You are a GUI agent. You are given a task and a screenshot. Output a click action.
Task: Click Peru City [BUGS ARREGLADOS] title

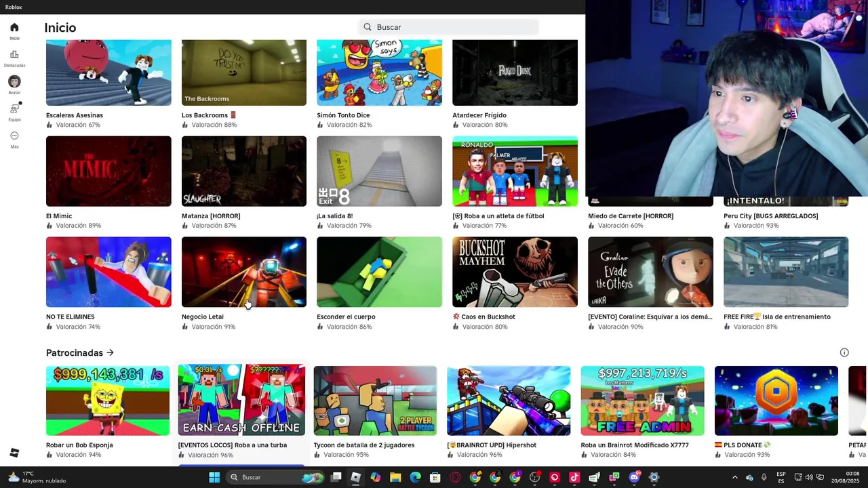tap(771, 216)
